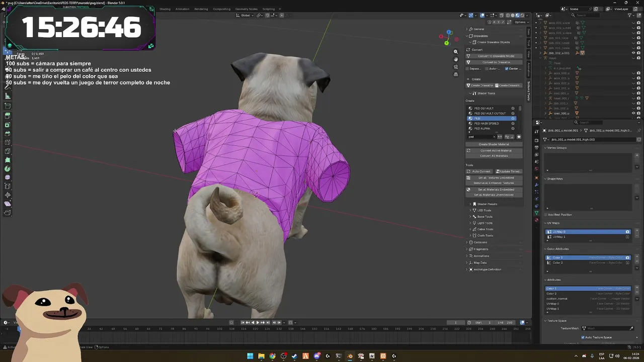644x362 pixels.
Task: Select the Knife tool
Action: pyautogui.click(x=8, y=151)
